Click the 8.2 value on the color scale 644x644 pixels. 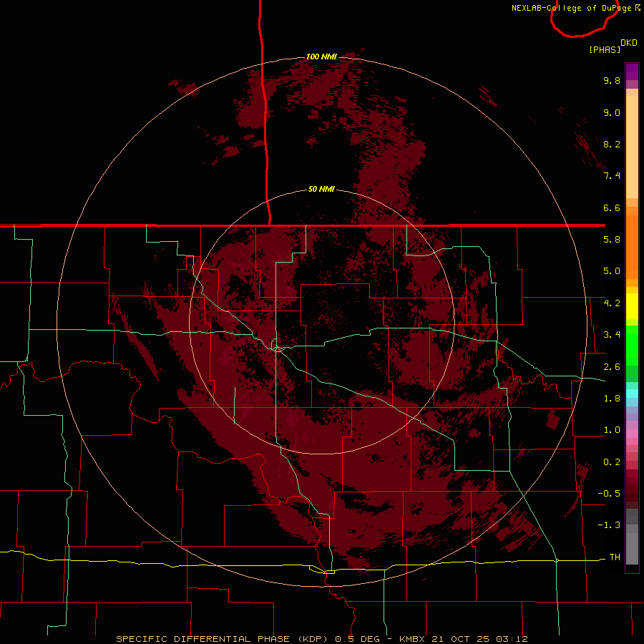tap(612, 144)
